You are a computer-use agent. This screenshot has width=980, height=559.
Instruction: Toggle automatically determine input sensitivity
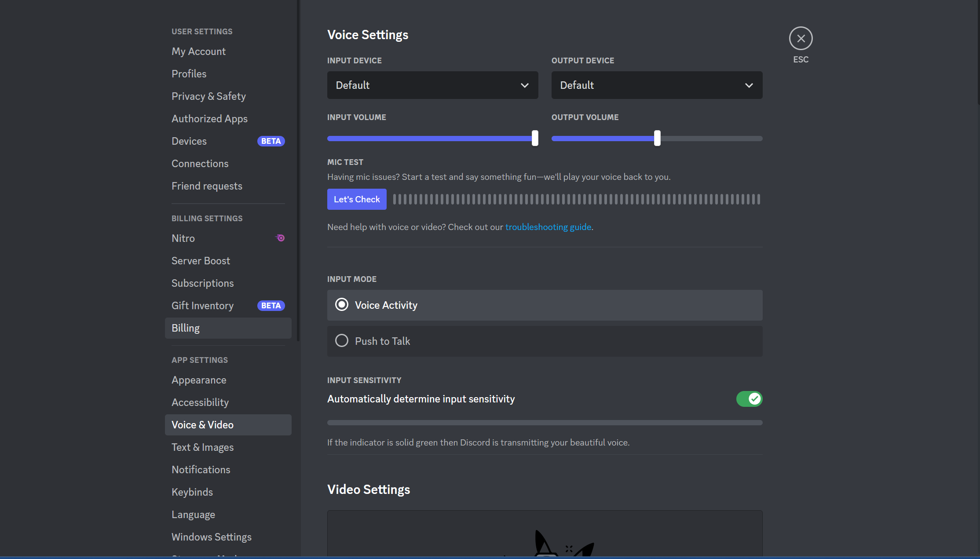[x=749, y=399]
